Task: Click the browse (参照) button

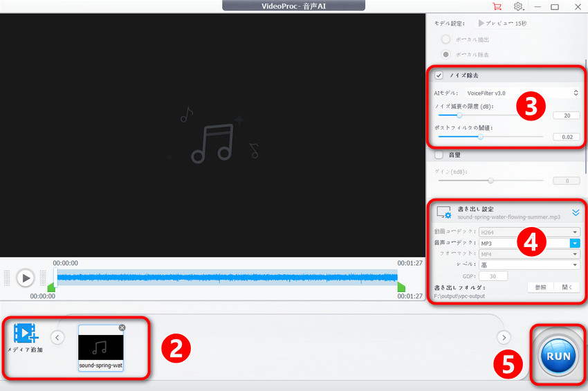Action: pyautogui.click(x=540, y=287)
